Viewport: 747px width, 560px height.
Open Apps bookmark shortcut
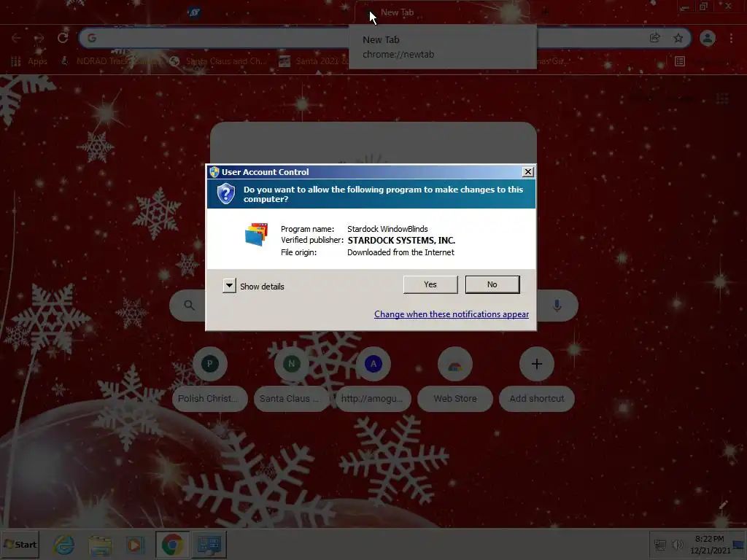pos(29,61)
